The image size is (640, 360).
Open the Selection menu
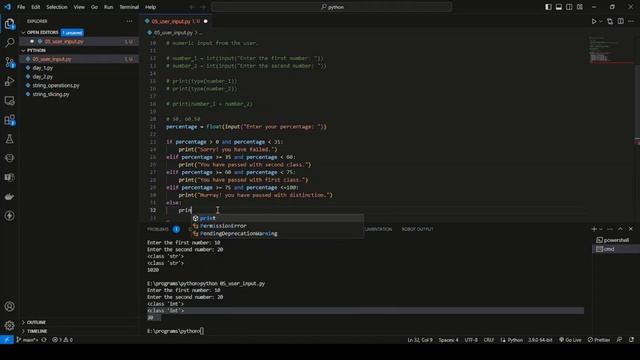(57, 7)
